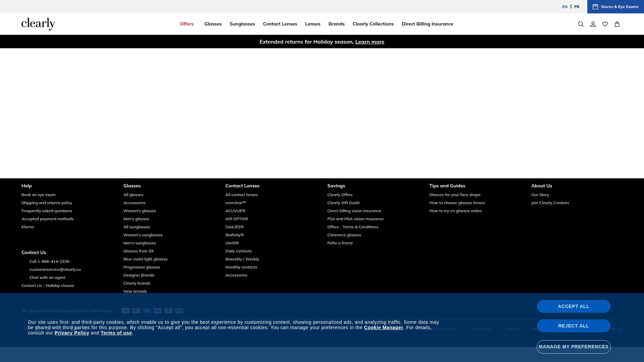The image size is (644, 362).
Task: Click Learn more in holiday banner
Action: (x=370, y=42)
